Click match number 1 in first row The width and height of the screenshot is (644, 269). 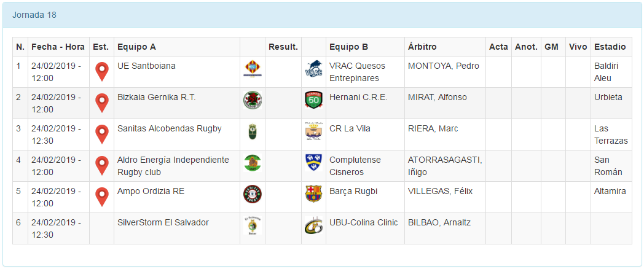18,66
